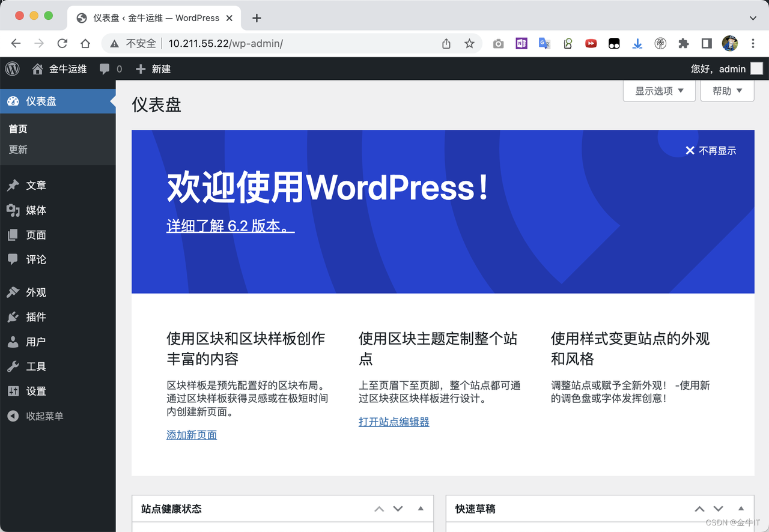Click the WordPress logo in admin bar
The height and width of the screenshot is (532, 769).
[12, 68]
